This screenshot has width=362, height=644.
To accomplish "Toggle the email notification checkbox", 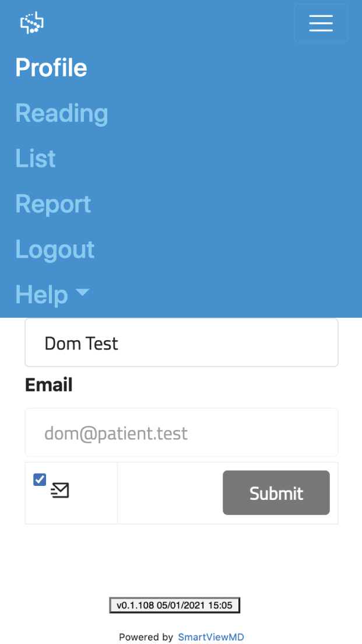I will (x=40, y=480).
